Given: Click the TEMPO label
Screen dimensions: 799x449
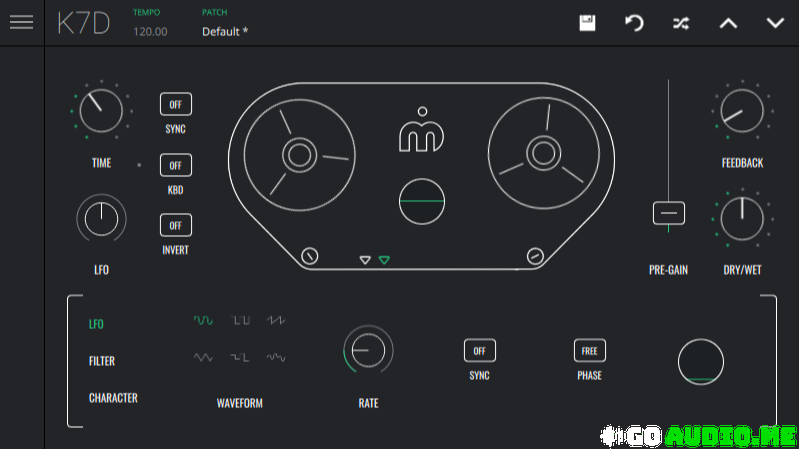Looking at the screenshot, I should [x=146, y=12].
